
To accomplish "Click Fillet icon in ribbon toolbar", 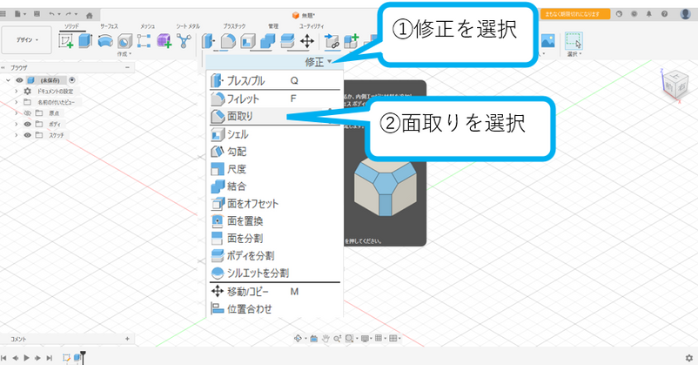I will tap(228, 41).
